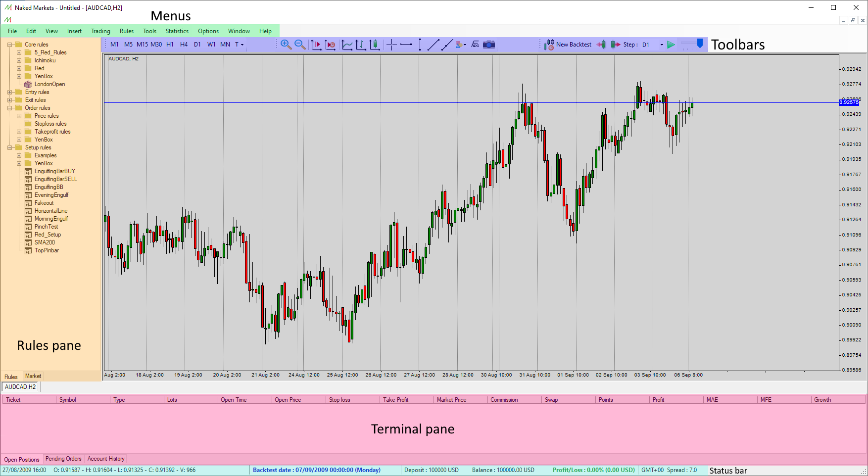868x476 pixels.
Task: Open the Step D1 dropdown
Action: click(x=662, y=45)
